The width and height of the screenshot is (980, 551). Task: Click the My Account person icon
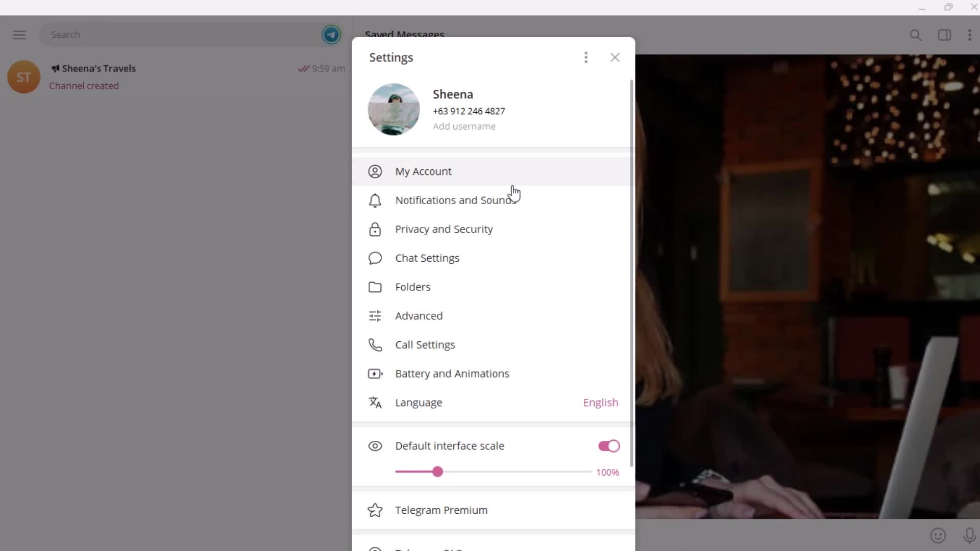374,171
